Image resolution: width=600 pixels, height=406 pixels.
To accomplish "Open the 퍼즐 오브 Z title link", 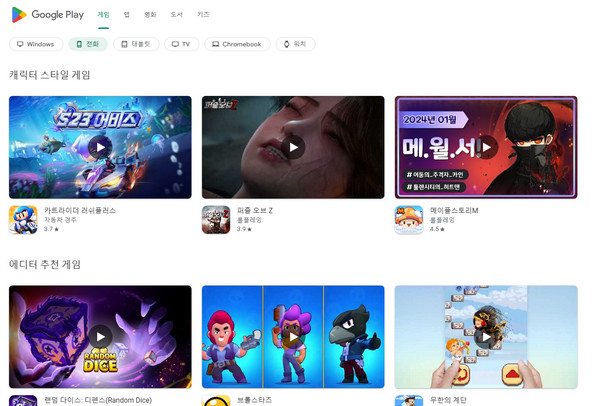I will pyautogui.click(x=255, y=210).
